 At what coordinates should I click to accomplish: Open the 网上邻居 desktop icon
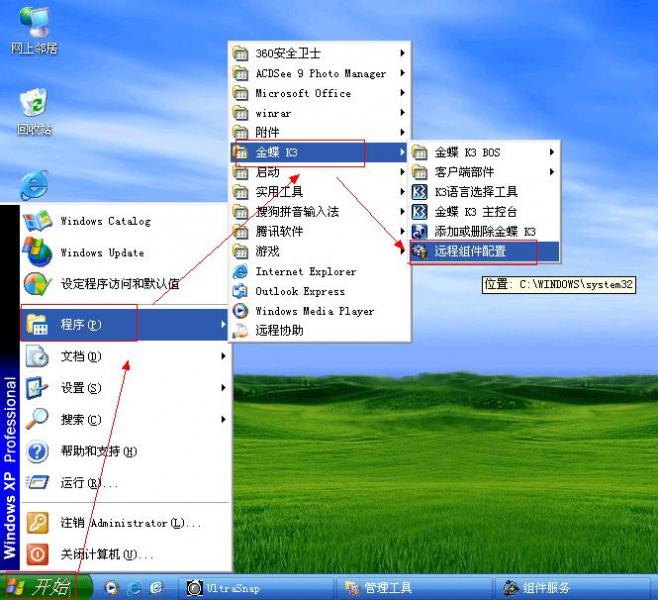pyautogui.click(x=34, y=30)
